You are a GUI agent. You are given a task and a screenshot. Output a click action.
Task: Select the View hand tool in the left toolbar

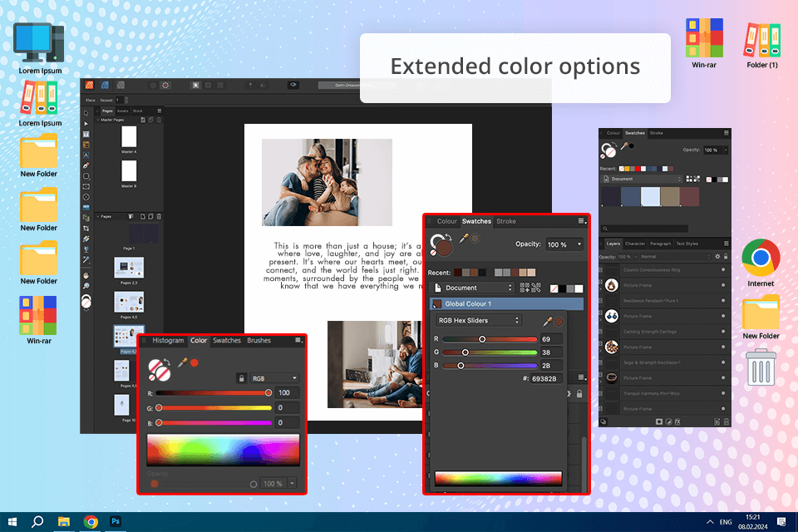click(86, 275)
